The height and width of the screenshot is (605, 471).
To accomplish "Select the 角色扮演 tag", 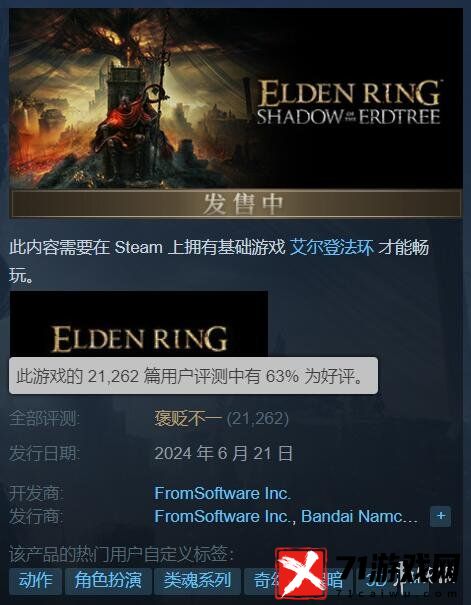I will coord(108,580).
